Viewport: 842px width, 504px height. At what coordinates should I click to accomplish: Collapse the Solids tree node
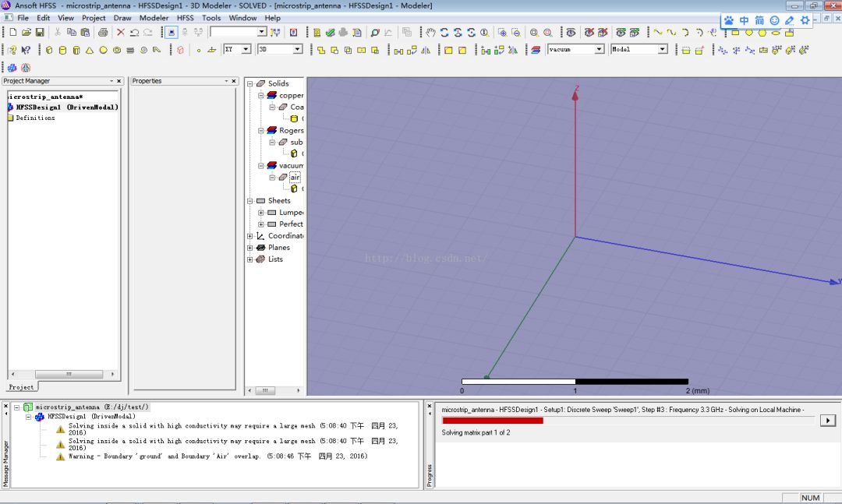(249, 83)
